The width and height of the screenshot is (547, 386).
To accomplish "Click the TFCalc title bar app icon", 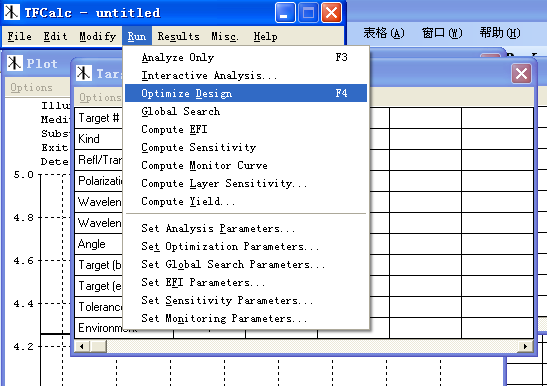I will pos(12,12).
